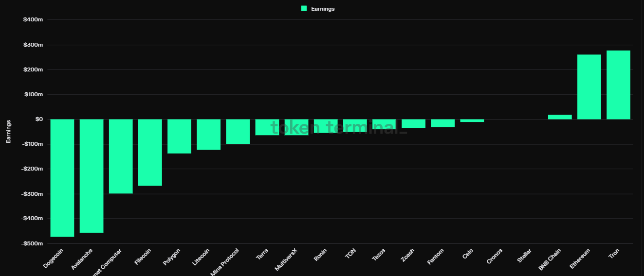The image size is (644, 276).
Task: Select the Ronin earnings bar
Action: pos(326,126)
